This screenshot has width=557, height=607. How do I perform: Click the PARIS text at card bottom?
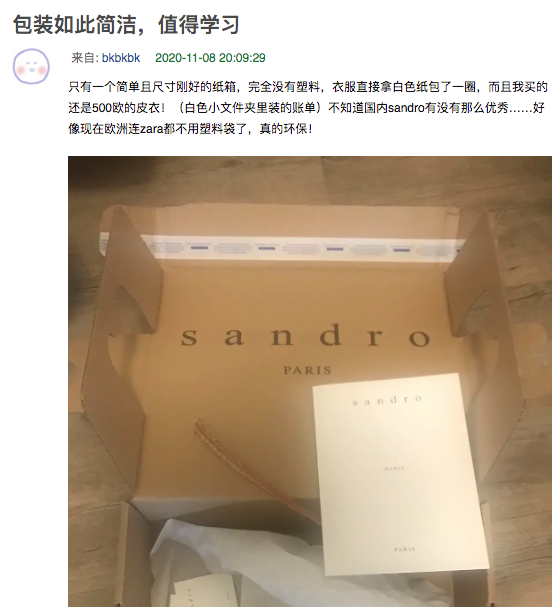tap(404, 549)
